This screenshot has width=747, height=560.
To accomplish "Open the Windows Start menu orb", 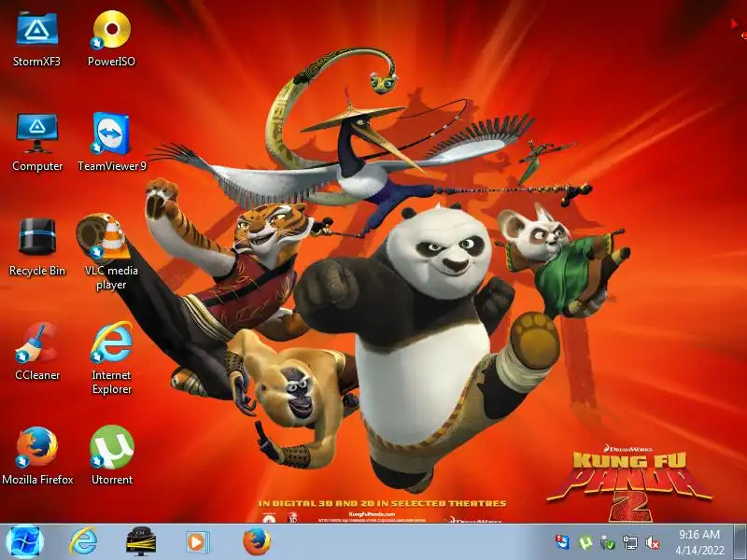I will tap(25, 542).
